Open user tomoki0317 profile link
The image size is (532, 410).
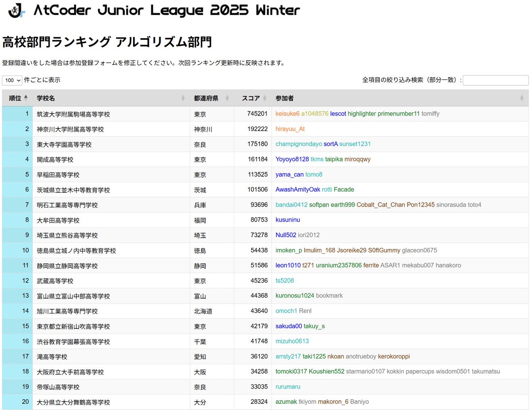[291, 371]
